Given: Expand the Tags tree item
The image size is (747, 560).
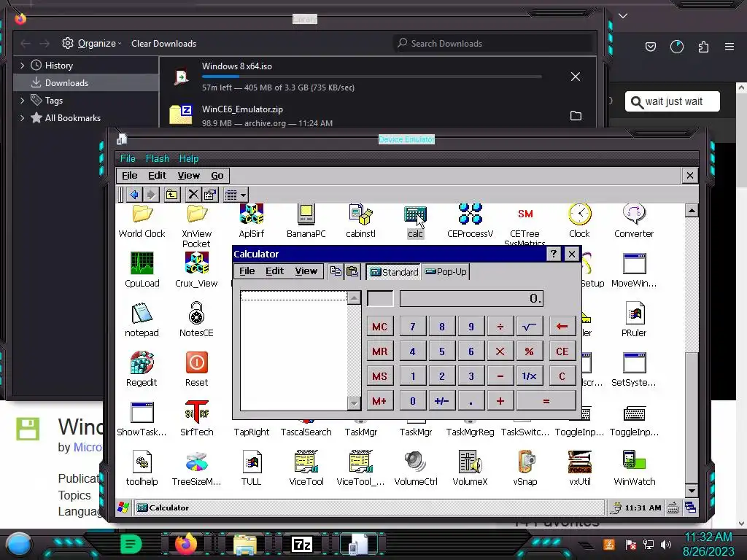Looking at the screenshot, I should [x=23, y=101].
